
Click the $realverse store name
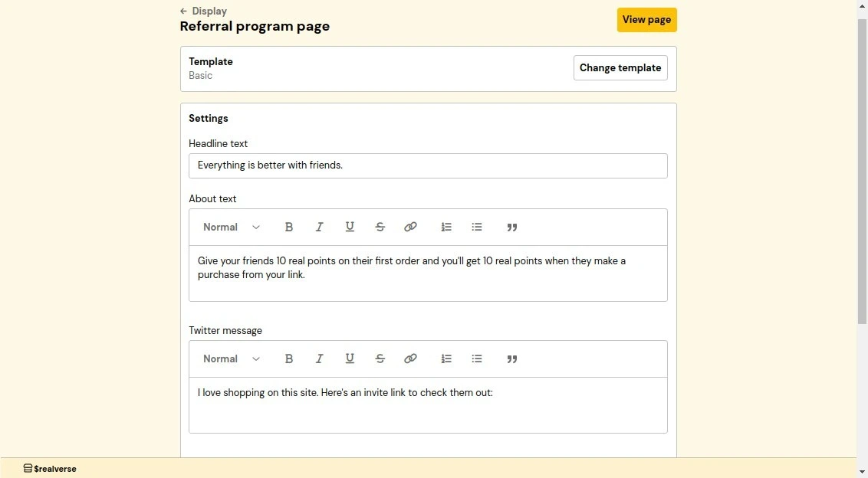[x=55, y=469]
